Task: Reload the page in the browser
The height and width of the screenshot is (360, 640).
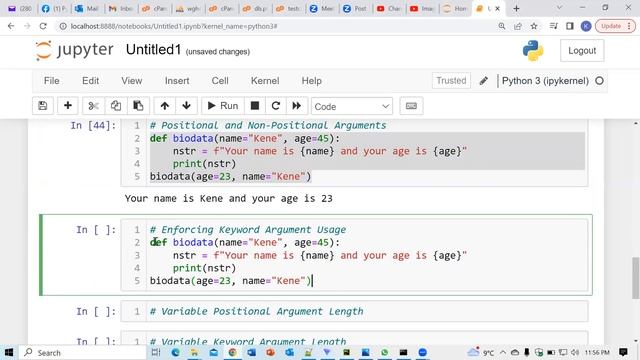Action: coord(43,26)
